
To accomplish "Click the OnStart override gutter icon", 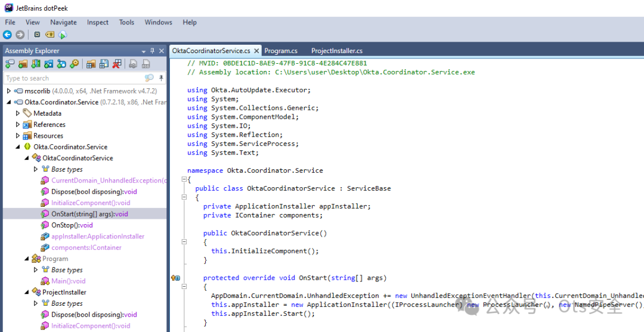I will (x=175, y=278).
